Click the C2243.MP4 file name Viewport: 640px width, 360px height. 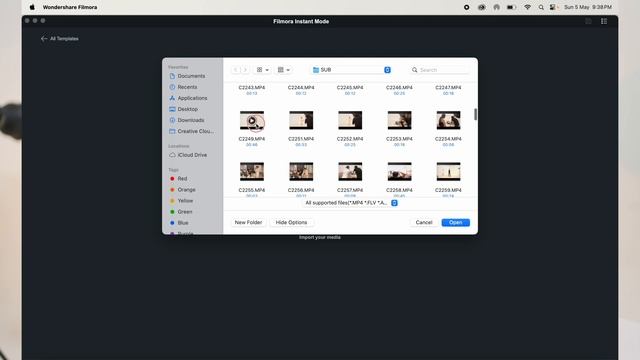(252, 88)
